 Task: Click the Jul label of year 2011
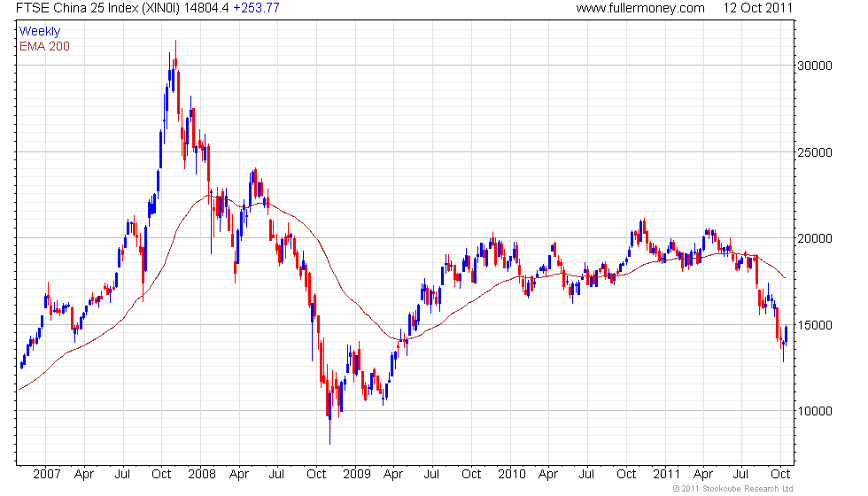point(740,475)
